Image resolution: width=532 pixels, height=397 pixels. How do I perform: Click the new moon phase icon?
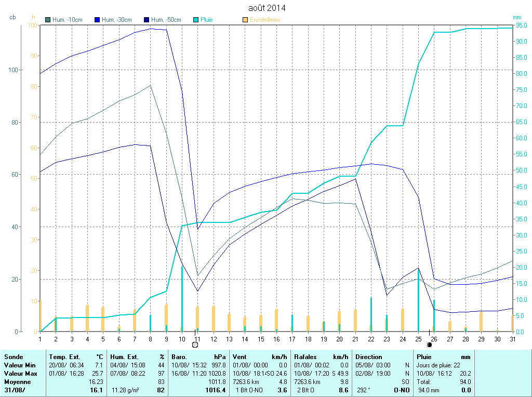tap(429, 345)
